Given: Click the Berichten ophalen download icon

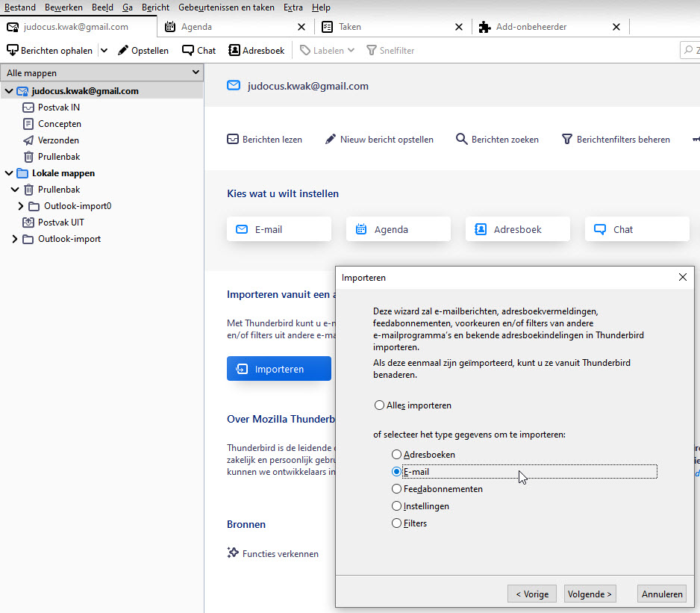Looking at the screenshot, I should coord(13,51).
